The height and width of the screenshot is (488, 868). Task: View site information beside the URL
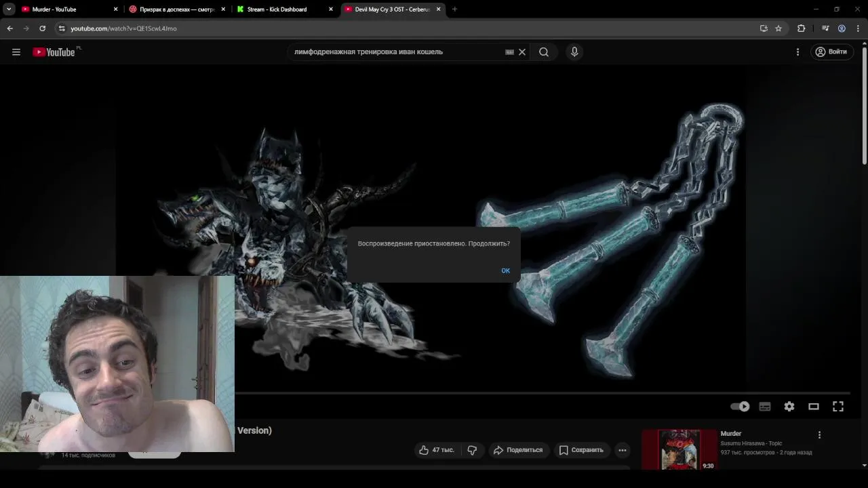61,28
